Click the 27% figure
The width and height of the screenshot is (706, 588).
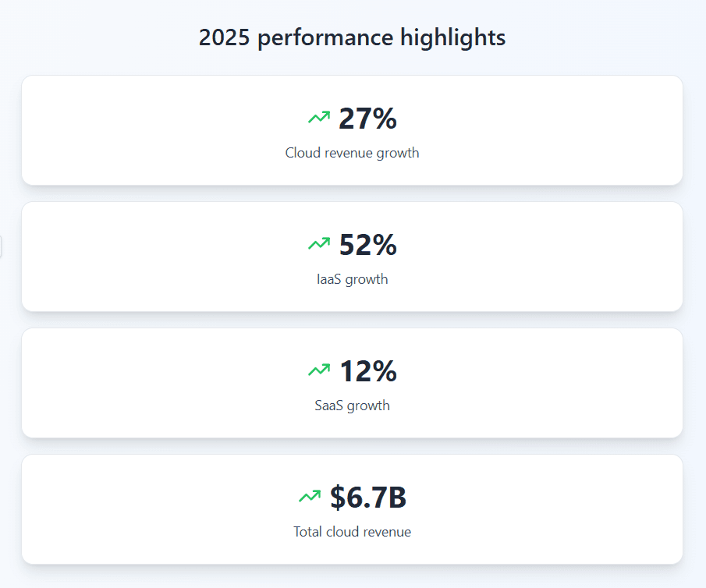point(367,119)
